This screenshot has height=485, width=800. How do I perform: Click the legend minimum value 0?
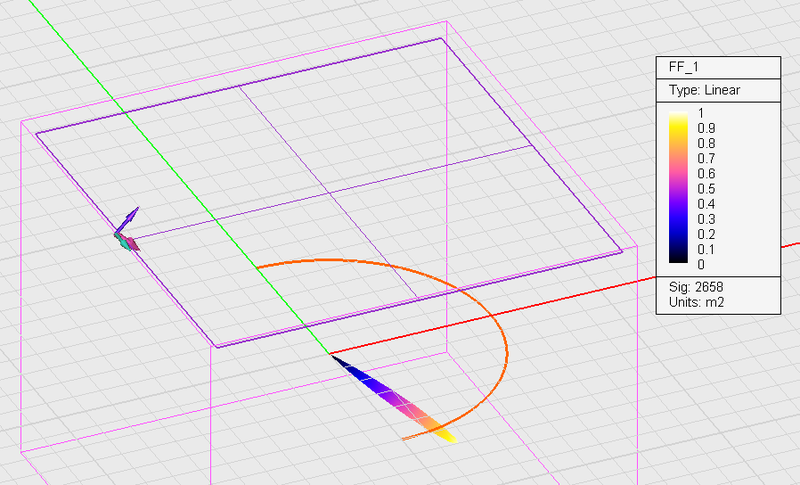coord(701,264)
